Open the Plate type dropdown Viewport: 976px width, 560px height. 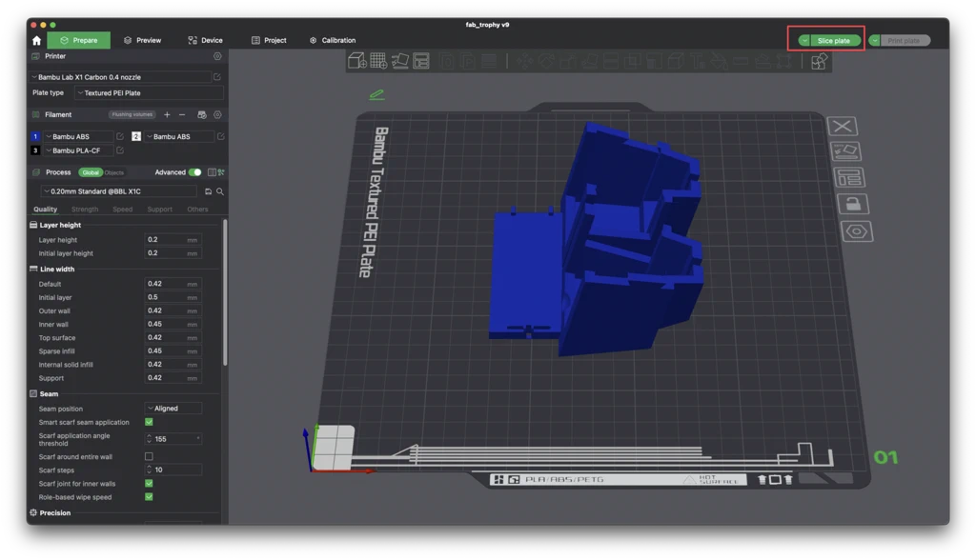(149, 92)
